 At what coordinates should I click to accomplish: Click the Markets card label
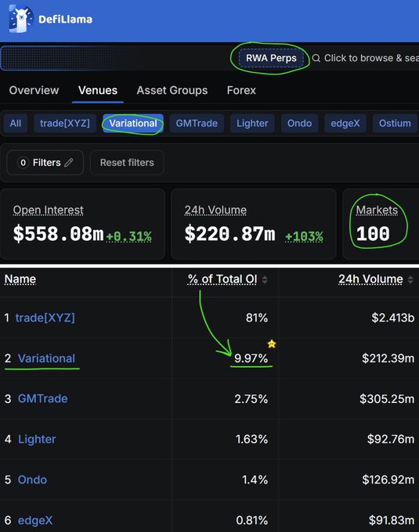click(x=377, y=210)
